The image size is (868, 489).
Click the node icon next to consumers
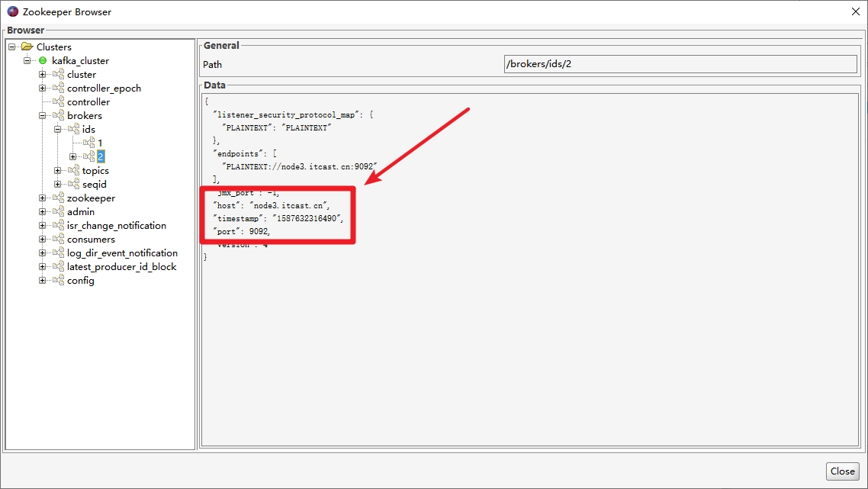pos(58,239)
